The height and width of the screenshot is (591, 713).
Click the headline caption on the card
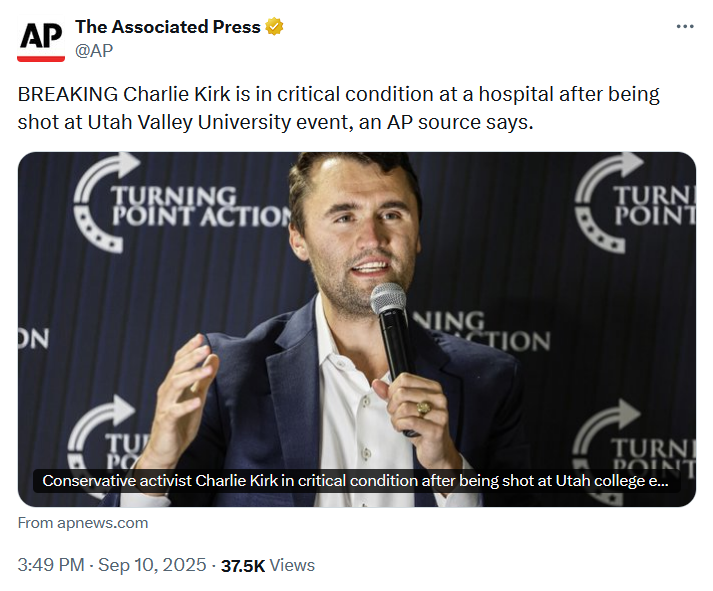[x=355, y=481]
